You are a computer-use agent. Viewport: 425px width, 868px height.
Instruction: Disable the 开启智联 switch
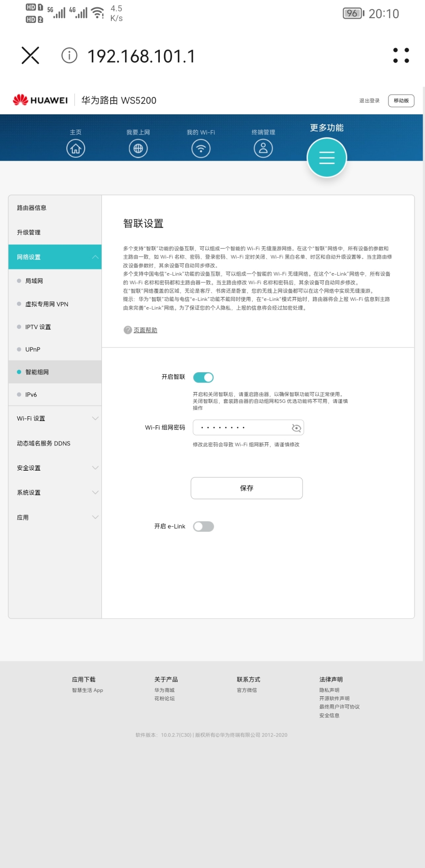click(x=203, y=377)
